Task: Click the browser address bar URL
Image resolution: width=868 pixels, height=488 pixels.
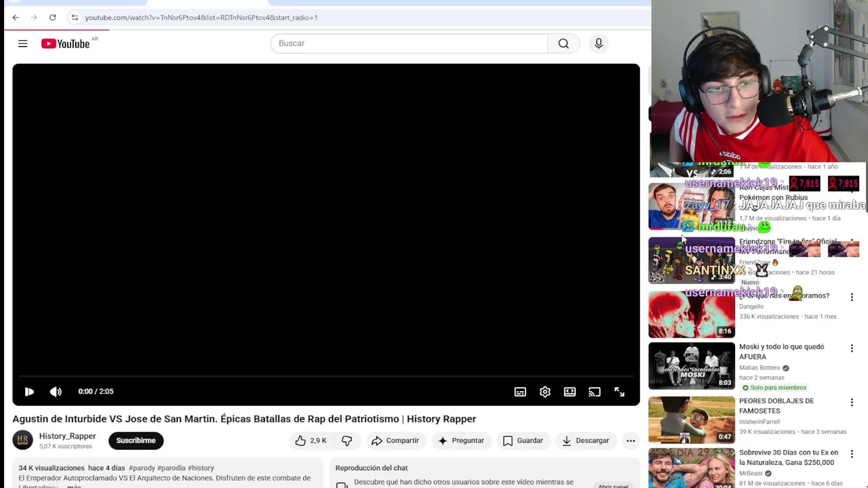Action: pyautogui.click(x=201, y=18)
